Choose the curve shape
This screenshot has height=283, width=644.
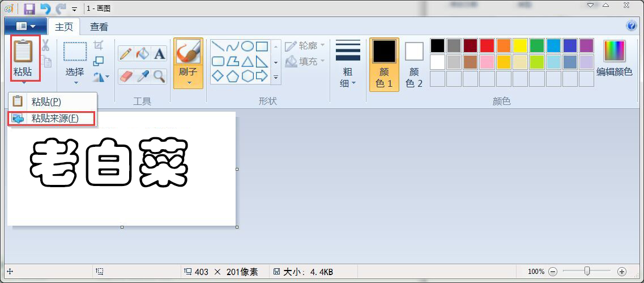coord(232,47)
